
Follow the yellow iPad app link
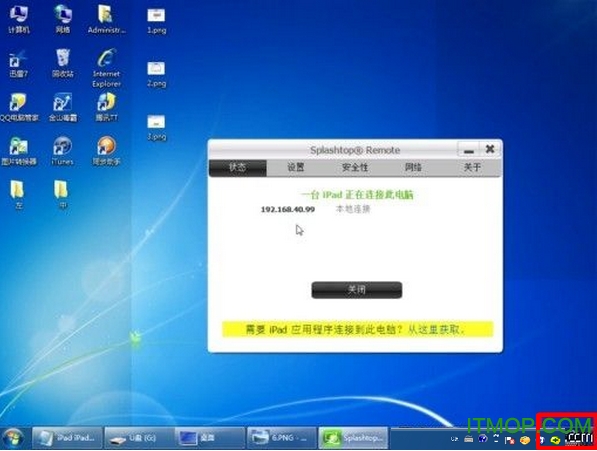(x=357, y=330)
